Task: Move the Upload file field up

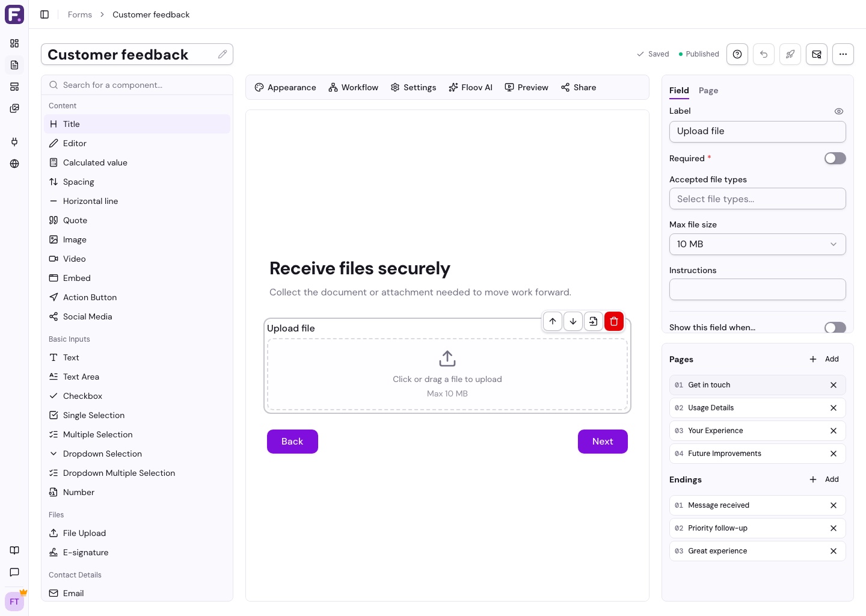Action: [553, 321]
